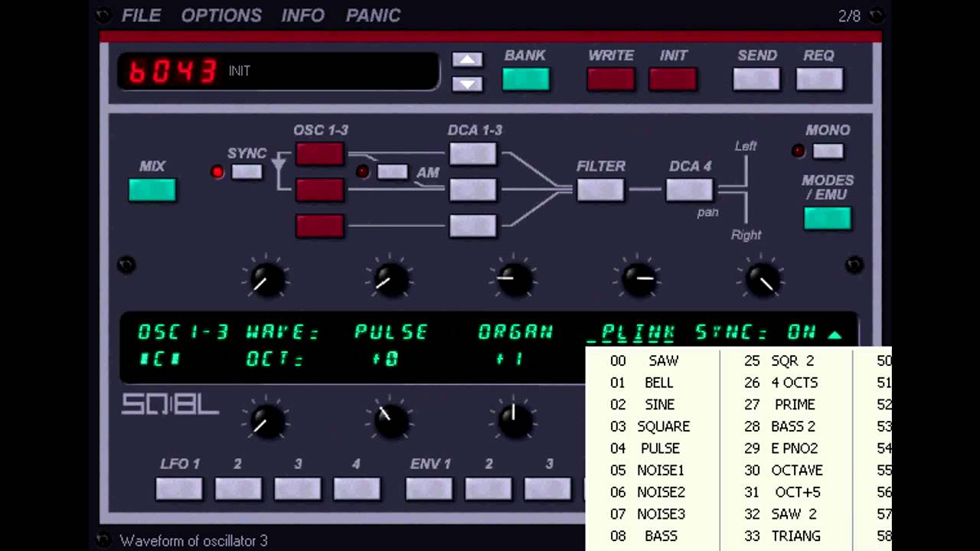Image resolution: width=980 pixels, height=551 pixels.
Task: Toggle the SYNC switch
Action: click(247, 172)
